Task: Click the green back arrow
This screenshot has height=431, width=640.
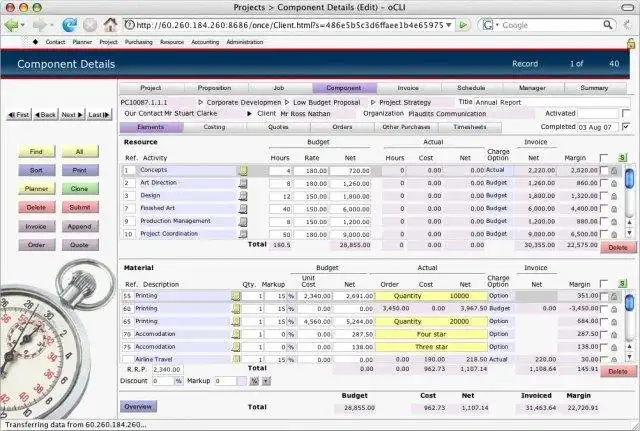Action: [x=11, y=25]
